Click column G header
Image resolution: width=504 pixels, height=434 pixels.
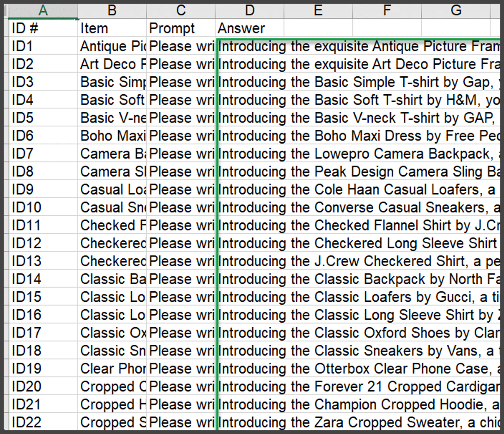click(455, 11)
